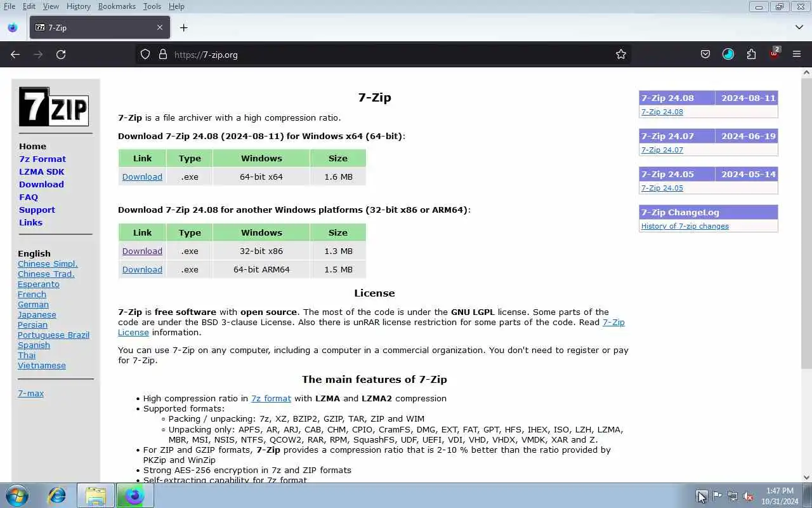Open the History menu
812x508 pixels.
79,6
